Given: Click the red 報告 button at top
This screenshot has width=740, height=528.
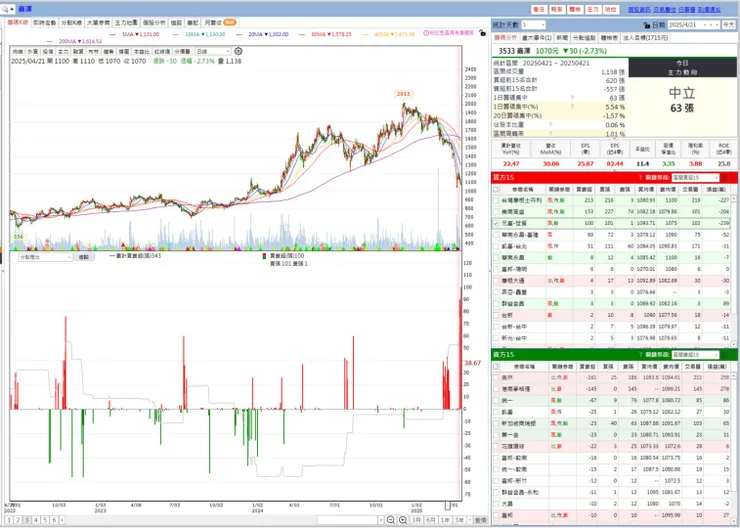Looking at the screenshot, I should point(557,9).
